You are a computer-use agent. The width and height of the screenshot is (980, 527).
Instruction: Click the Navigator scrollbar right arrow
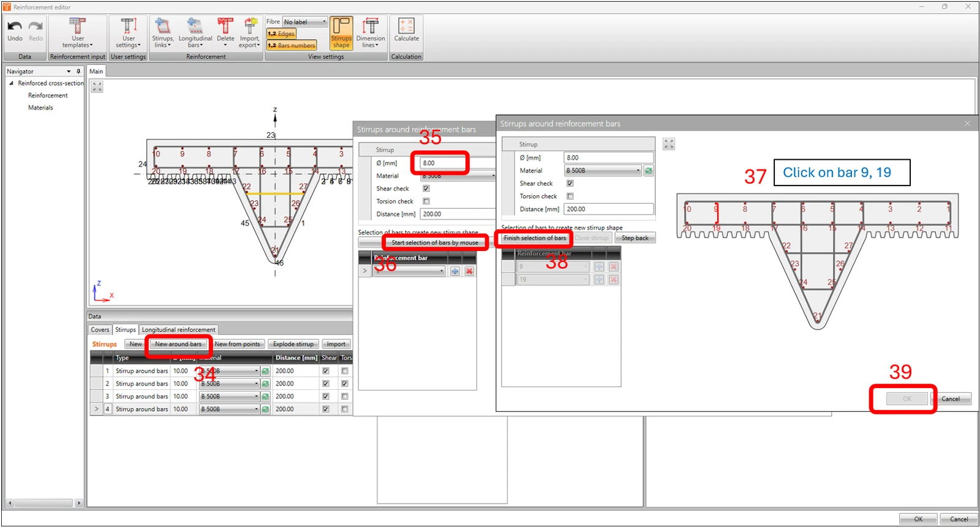pos(78,503)
